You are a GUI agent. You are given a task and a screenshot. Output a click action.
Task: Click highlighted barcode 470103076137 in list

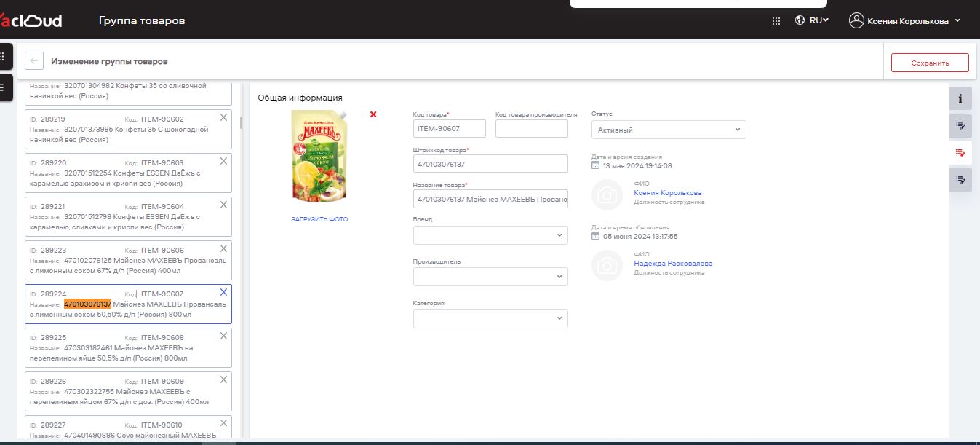pyautogui.click(x=87, y=304)
